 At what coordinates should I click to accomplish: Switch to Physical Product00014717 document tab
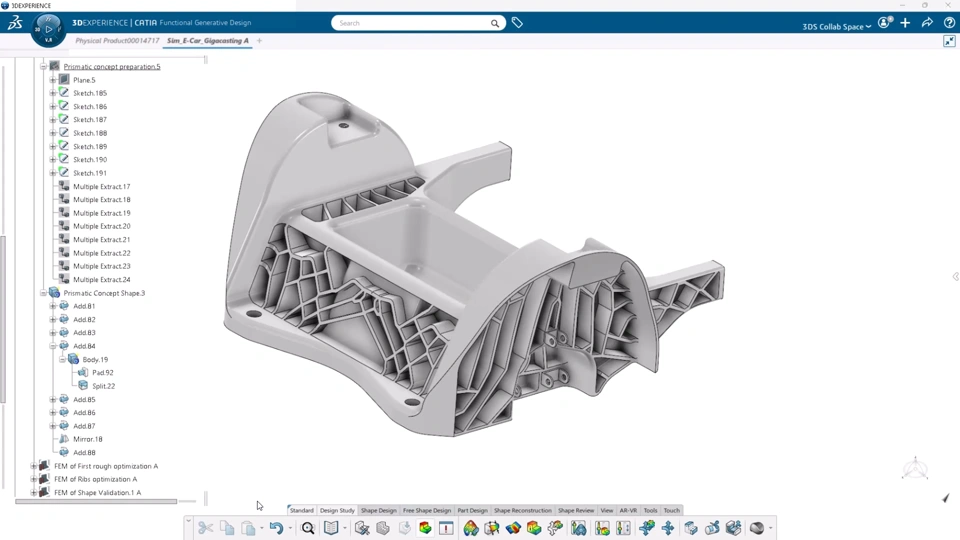117,40
